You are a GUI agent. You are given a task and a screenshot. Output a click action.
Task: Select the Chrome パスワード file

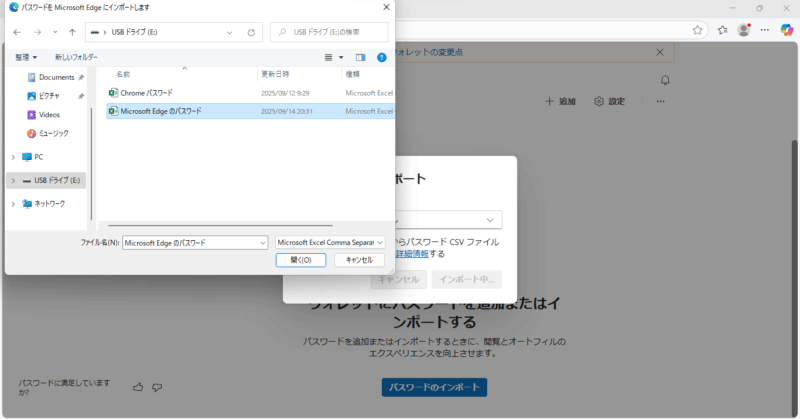tap(250, 93)
